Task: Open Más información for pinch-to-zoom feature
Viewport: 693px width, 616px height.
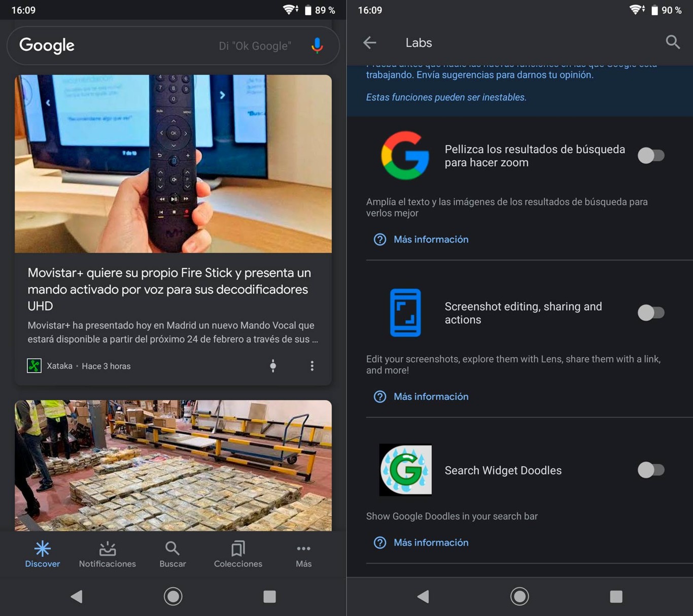Action: (x=431, y=239)
